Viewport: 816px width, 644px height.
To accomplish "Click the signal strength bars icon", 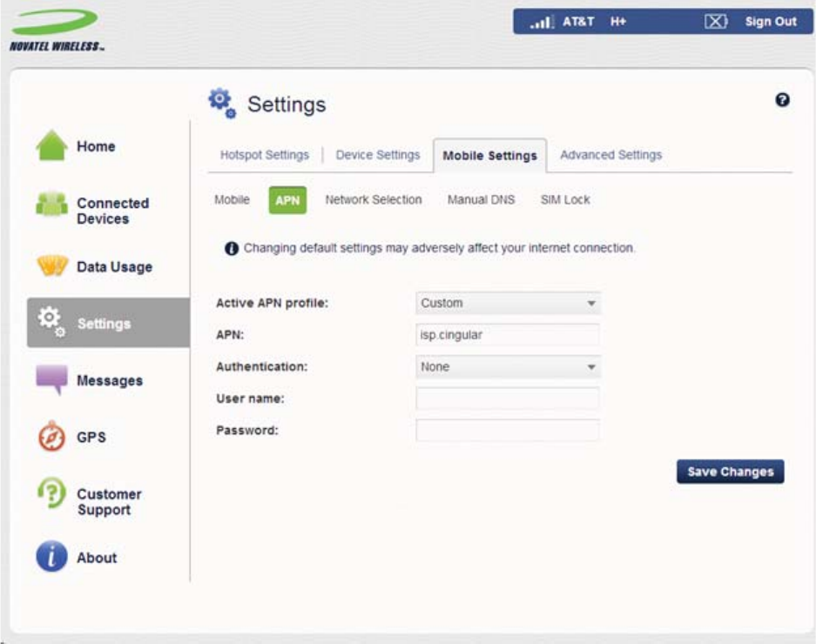I will (x=542, y=22).
